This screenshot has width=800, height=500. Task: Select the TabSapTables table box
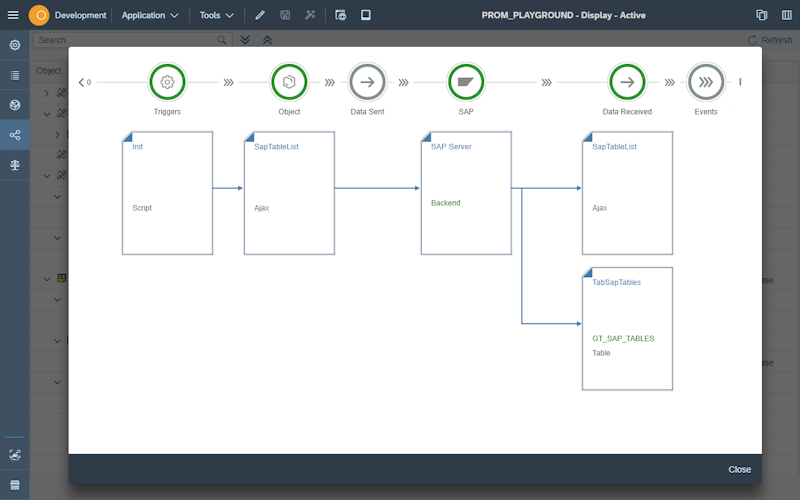(627, 329)
